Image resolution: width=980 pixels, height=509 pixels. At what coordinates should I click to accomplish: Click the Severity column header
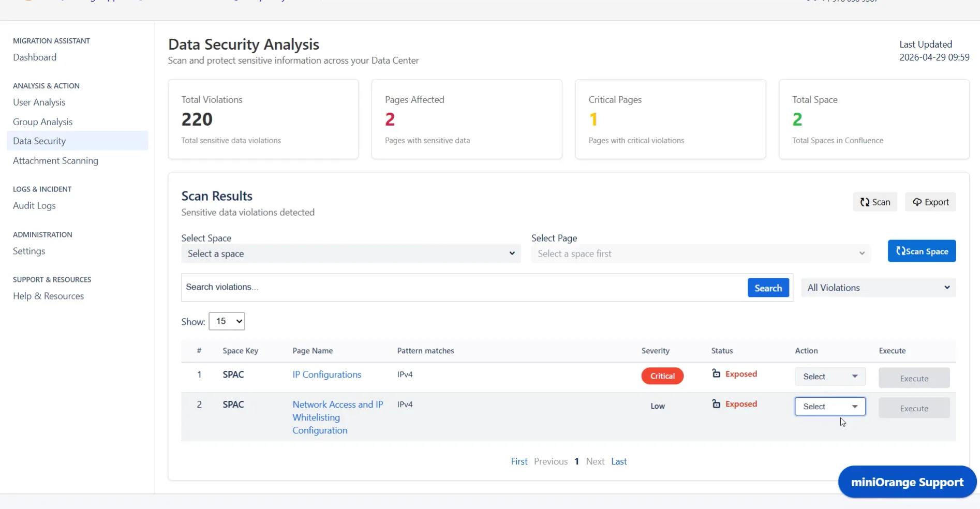pos(656,351)
